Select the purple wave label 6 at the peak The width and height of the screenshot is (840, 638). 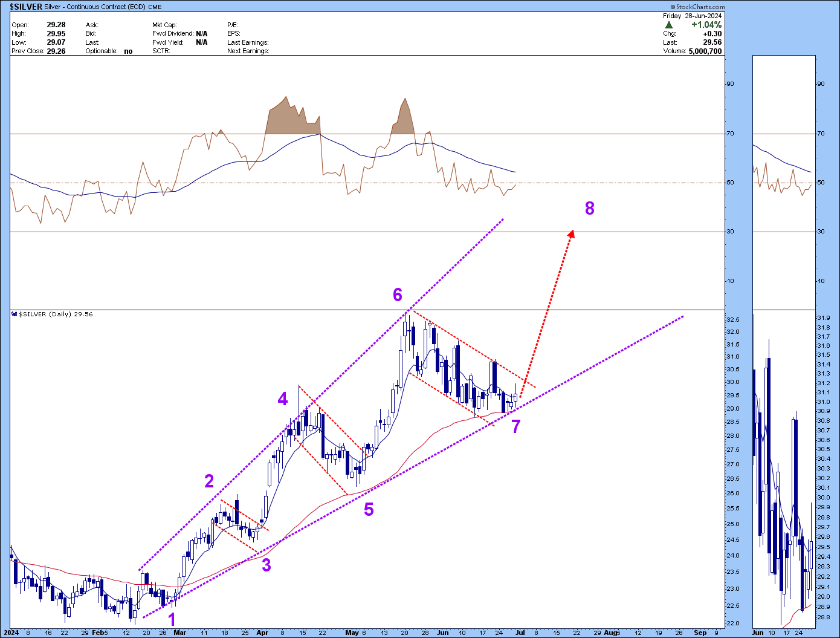point(397,295)
